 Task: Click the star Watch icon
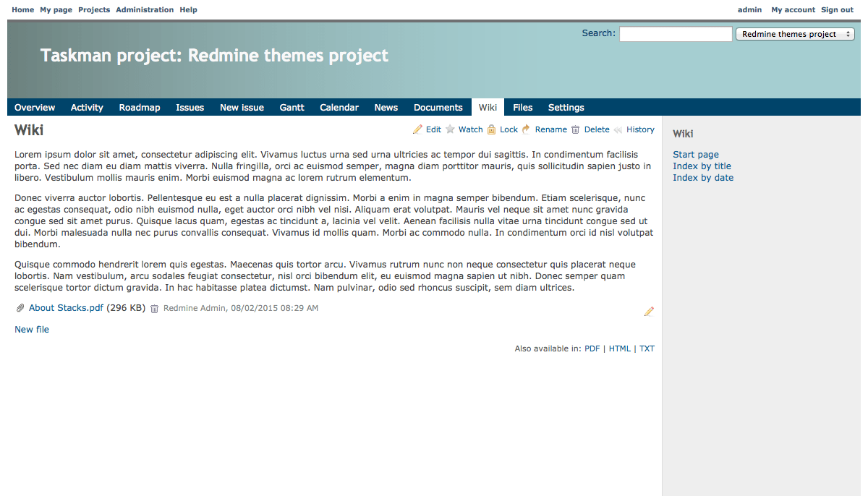tap(450, 129)
